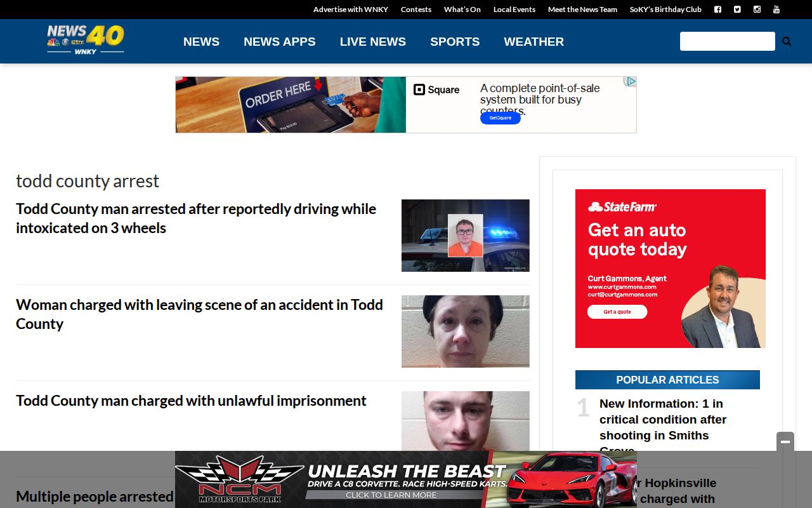
Task: Open the Local Events link
Action: click(x=514, y=10)
